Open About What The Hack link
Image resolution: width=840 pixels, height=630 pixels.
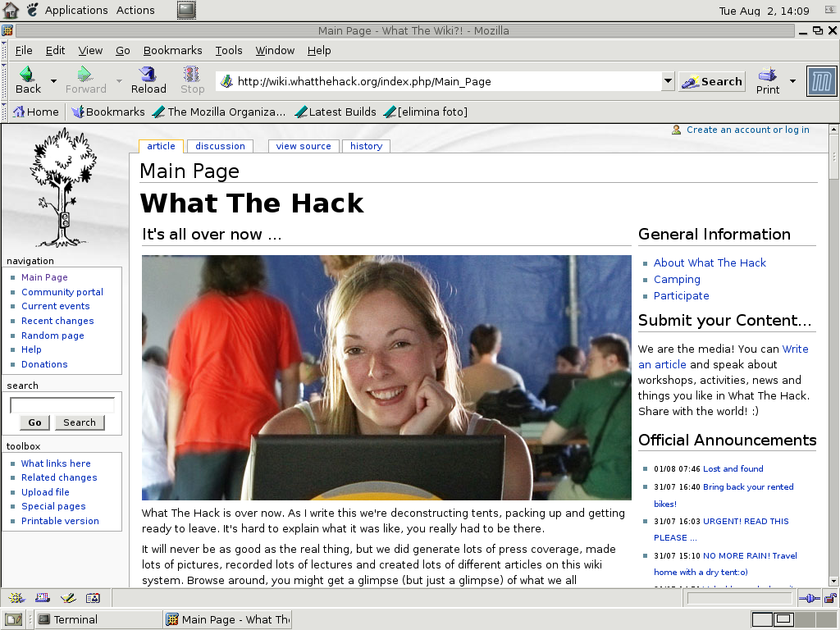point(710,263)
